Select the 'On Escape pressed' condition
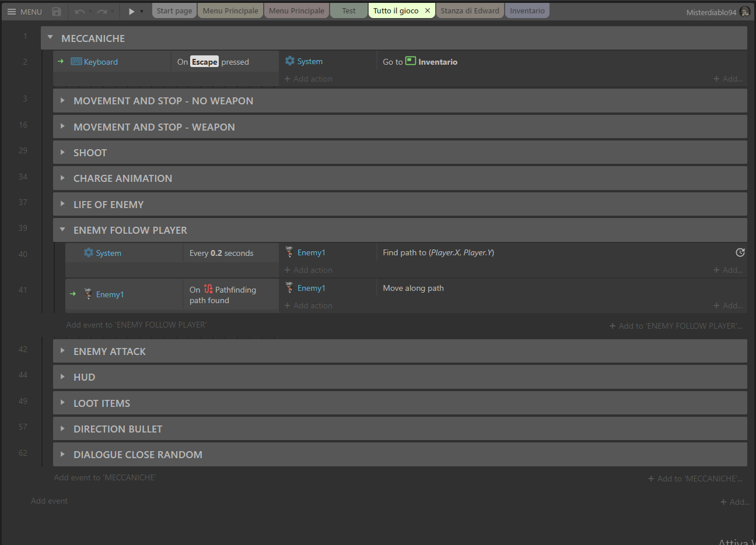The width and height of the screenshot is (756, 545). click(x=225, y=62)
